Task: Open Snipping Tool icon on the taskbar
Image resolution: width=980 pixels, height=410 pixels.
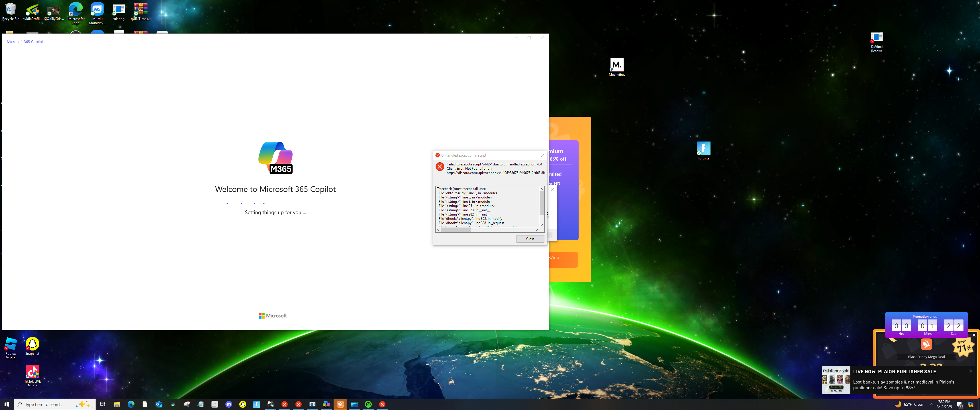Action: point(187,404)
